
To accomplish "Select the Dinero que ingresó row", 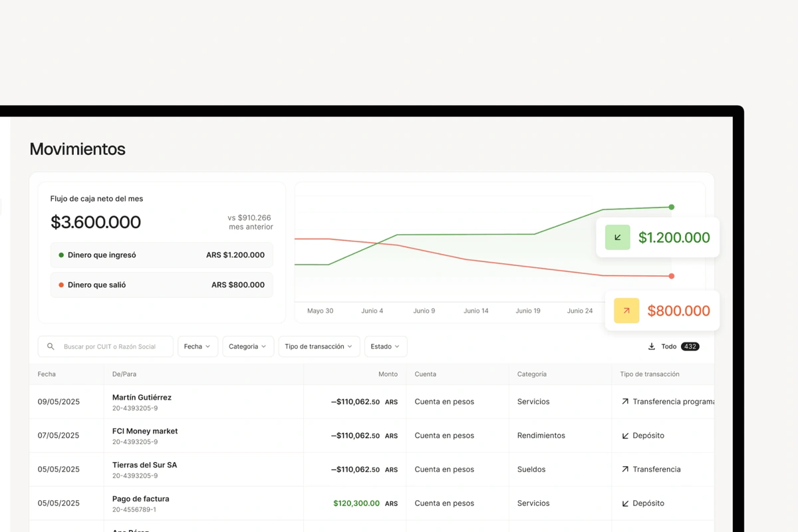I will coord(162,255).
